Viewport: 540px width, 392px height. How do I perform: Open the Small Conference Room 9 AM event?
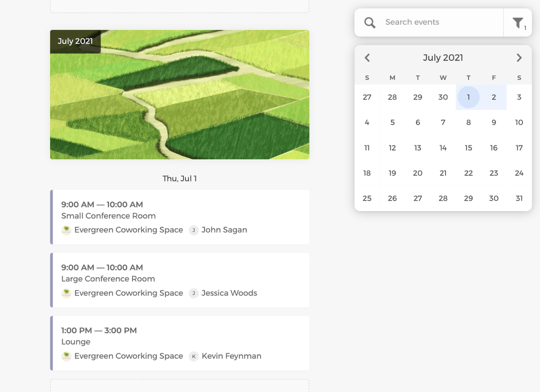[x=179, y=217]
